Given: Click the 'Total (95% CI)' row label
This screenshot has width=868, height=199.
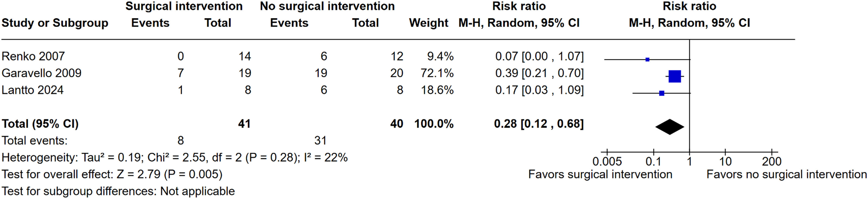Looking at the screenshot, I should click(x=40, y=124).
